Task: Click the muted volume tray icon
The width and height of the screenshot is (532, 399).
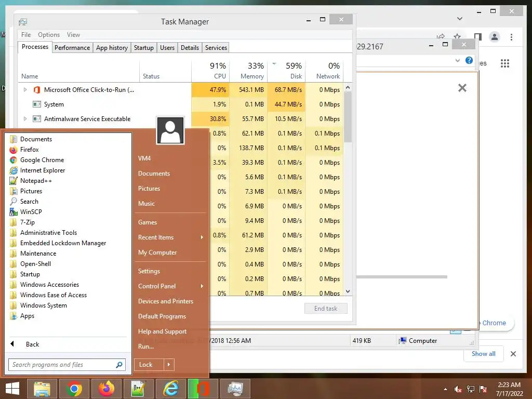Action: coord(458,389)
